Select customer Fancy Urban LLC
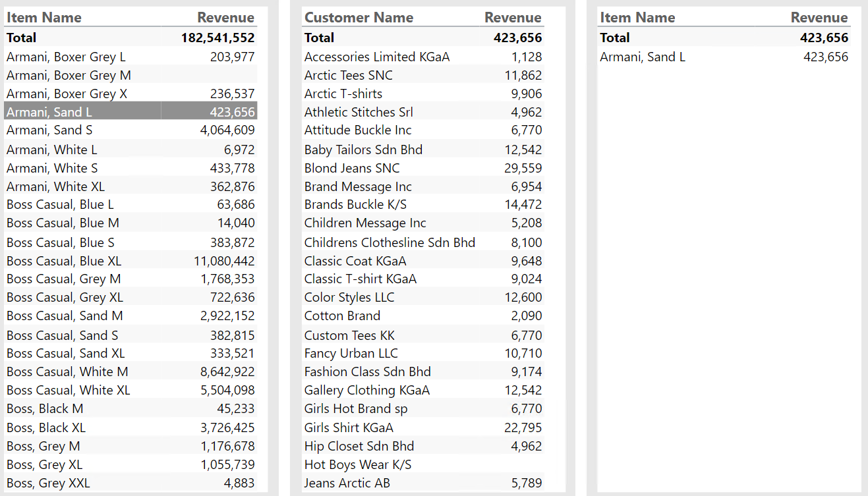The image size is (868, 496). click(x=351, y=353)
